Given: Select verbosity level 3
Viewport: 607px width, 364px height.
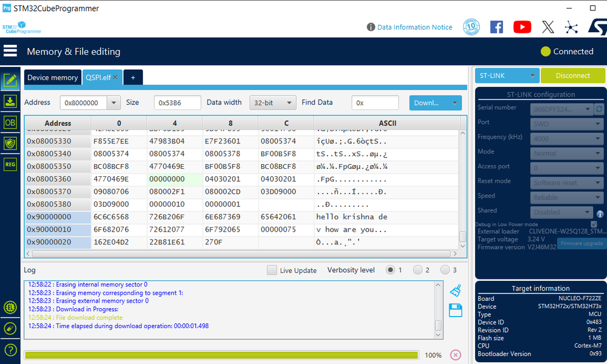Looking at the screenshot, I should point(445,270).
